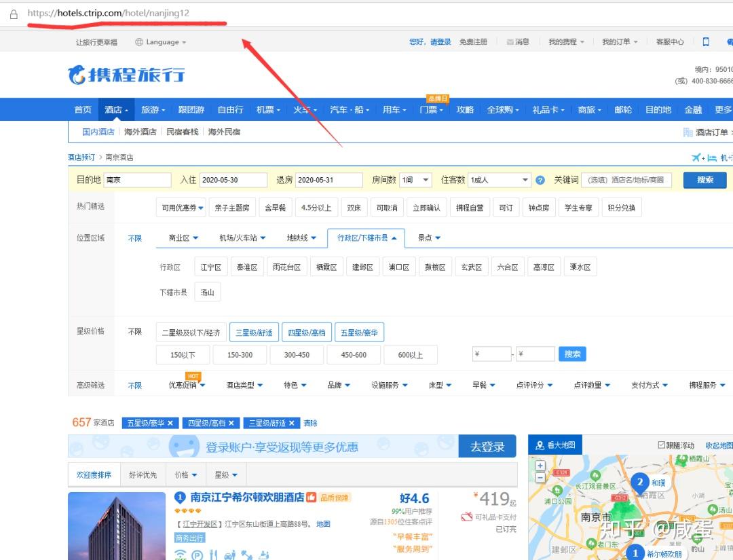Click 免费注册 link
Viewport: 733px width, 560px height.
[473, 42]
